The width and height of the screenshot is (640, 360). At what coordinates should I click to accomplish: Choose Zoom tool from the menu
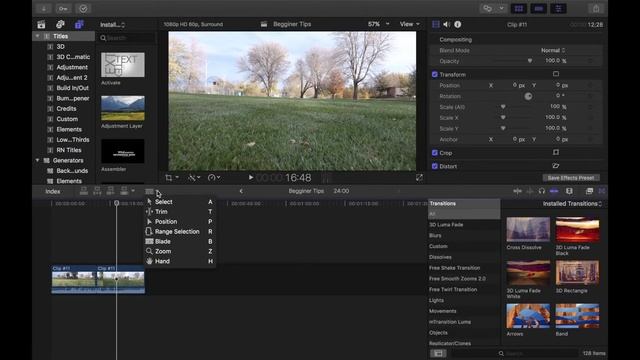(180, 251)
